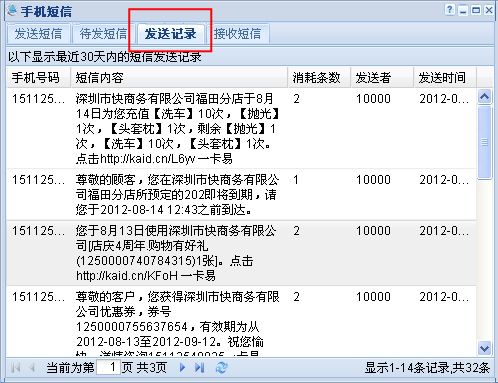This screenshot has width=498, height=383.
Task: Select the 优惠券 message record row
Action: [x=242, y=321]
